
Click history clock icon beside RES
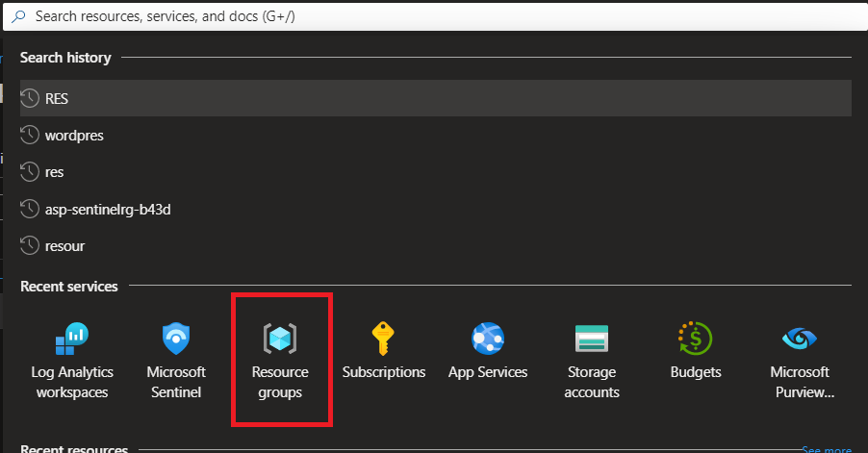coord(30,98)
